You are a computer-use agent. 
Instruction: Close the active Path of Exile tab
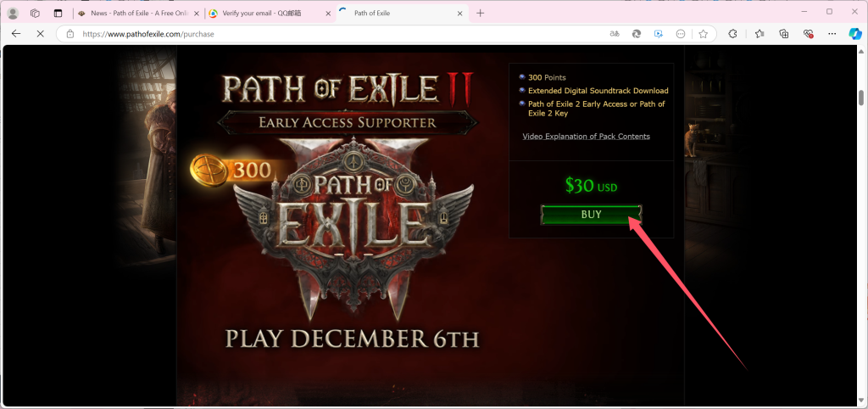click(460, 14)
